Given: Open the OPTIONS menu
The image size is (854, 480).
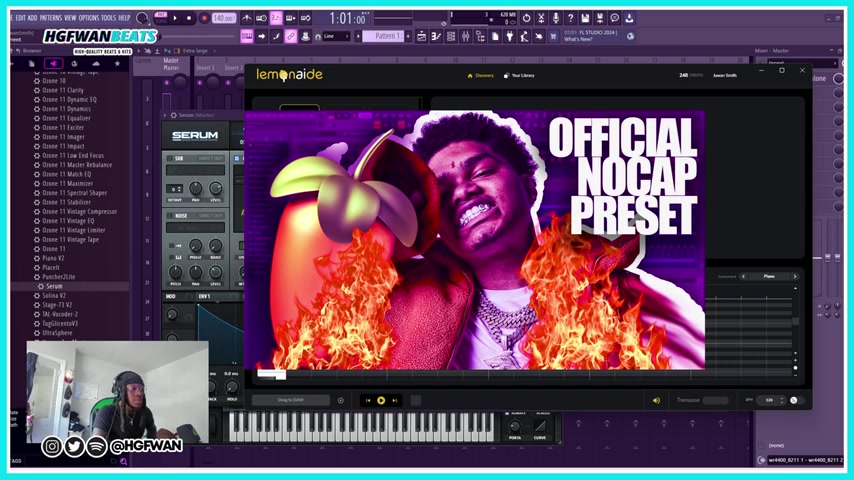Looking at the screenshot, I should 89,18.
